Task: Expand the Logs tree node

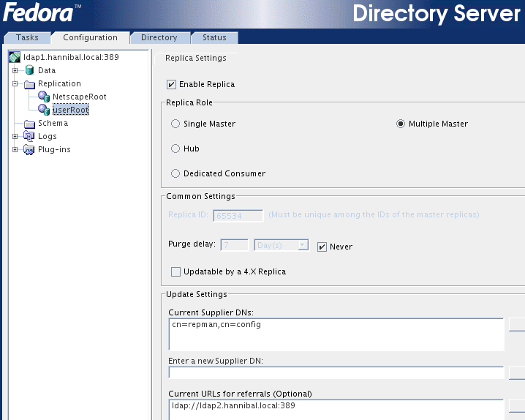Action: pyautogui.click(x=15, y=136)
